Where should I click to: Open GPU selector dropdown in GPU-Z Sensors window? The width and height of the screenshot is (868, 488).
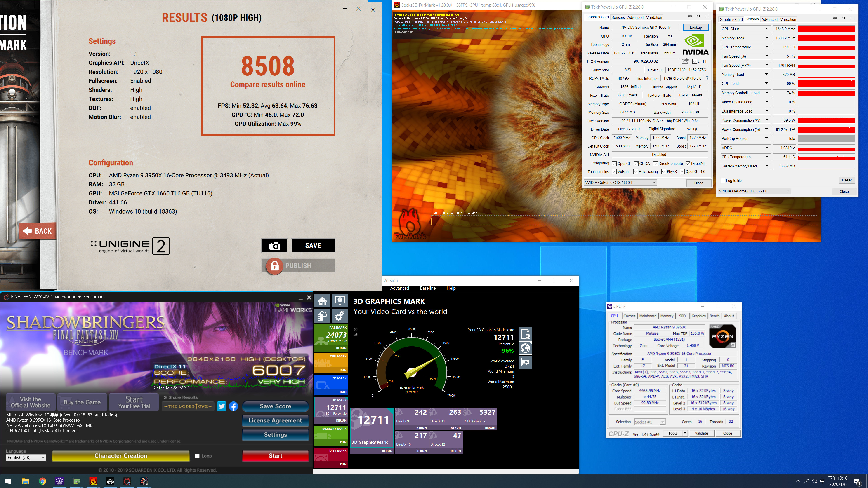(754, 191)
